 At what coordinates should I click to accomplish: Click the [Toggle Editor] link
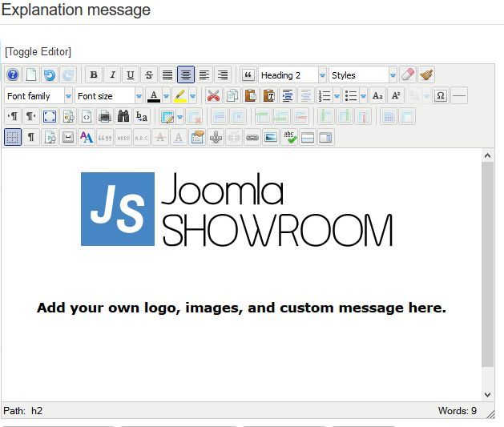38,52
